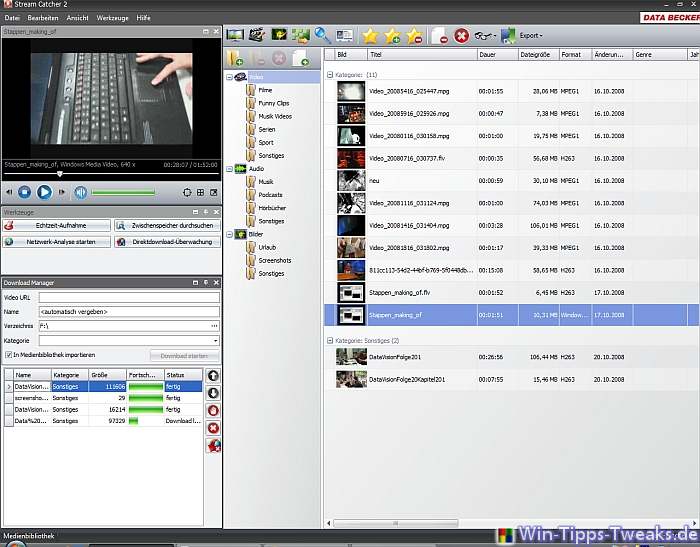Select Funny Clips folder in tree
This screenshot has height=547, width=700.
point(274,103)
